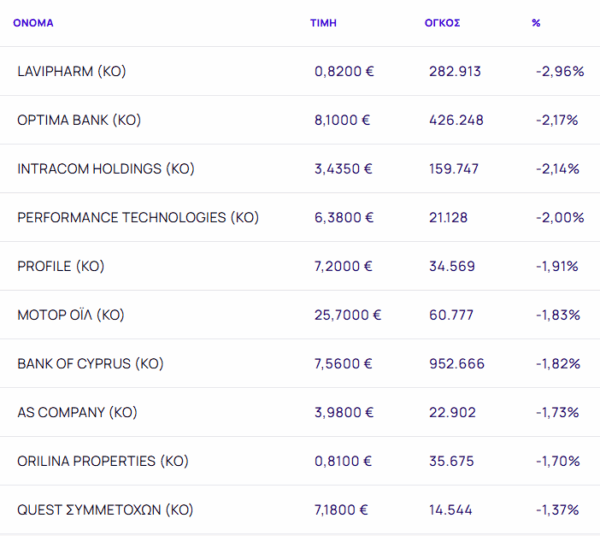This screenshot has width=600, height=536.
Task: Click the 952.666 volume for Bank of Cyprus
Action: pos(456,364)
